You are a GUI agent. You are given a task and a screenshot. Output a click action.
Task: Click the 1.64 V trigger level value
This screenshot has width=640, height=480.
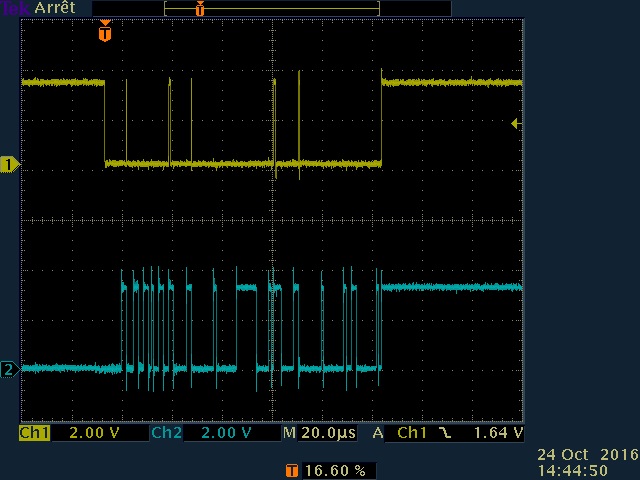point(498,433)
